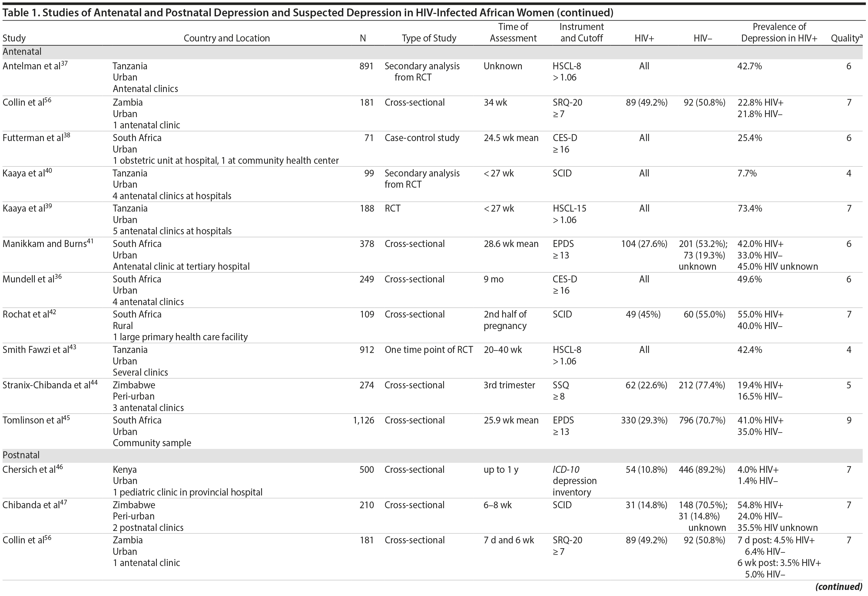This screenshot has width=868, height=596.
Task: Click the 73.4% prevalence value for Kaaya
Action: click(749, 208)
